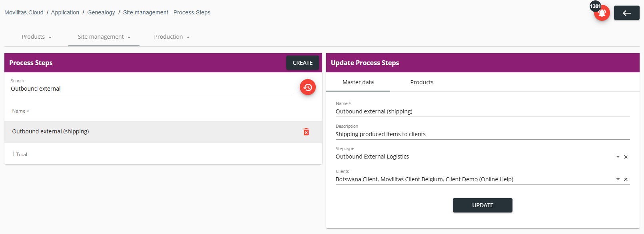Open the Production menu

[x=172, y=37]
